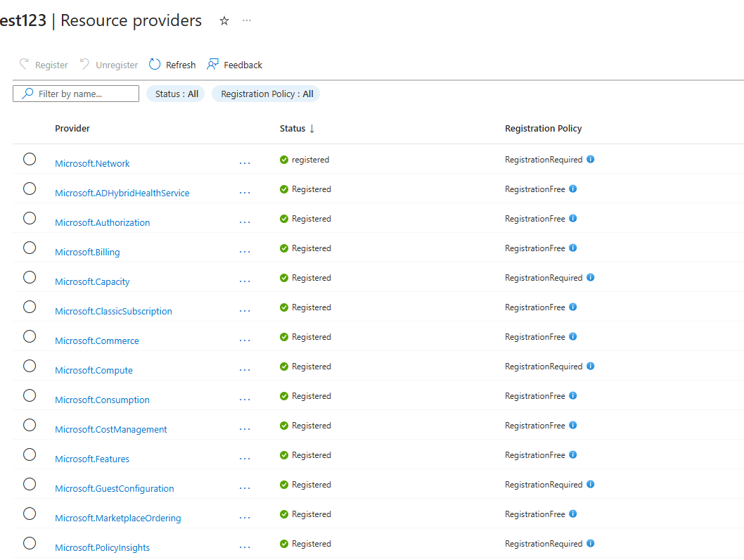
Task: Open the Microsoft.CostManagement provider link
Action: click(110, 429)
